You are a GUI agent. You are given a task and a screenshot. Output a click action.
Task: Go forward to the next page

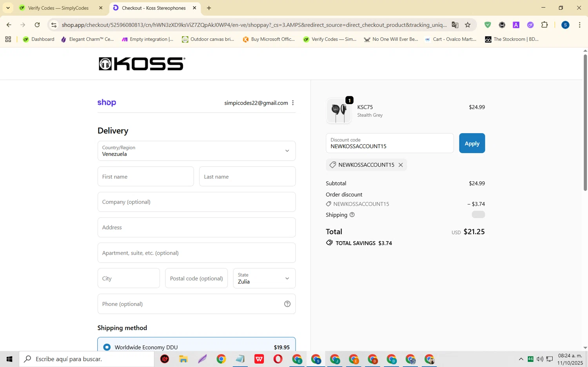(x=23, y=25)
